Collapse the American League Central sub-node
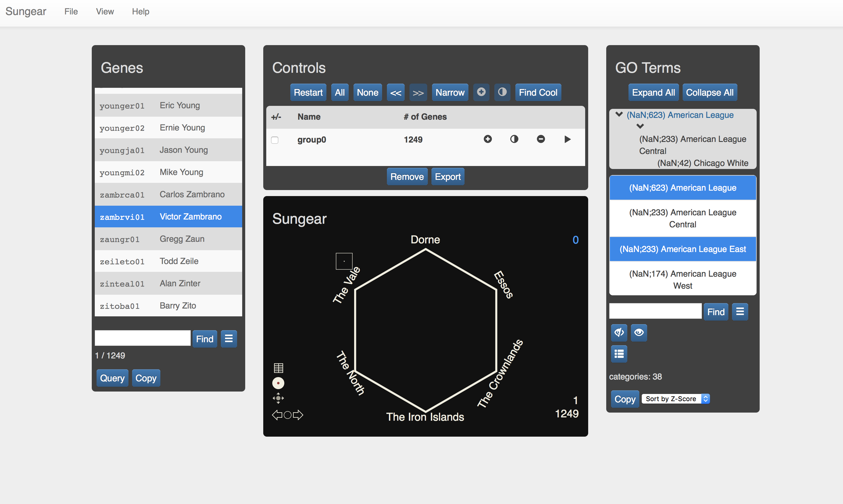 (640, 126)
